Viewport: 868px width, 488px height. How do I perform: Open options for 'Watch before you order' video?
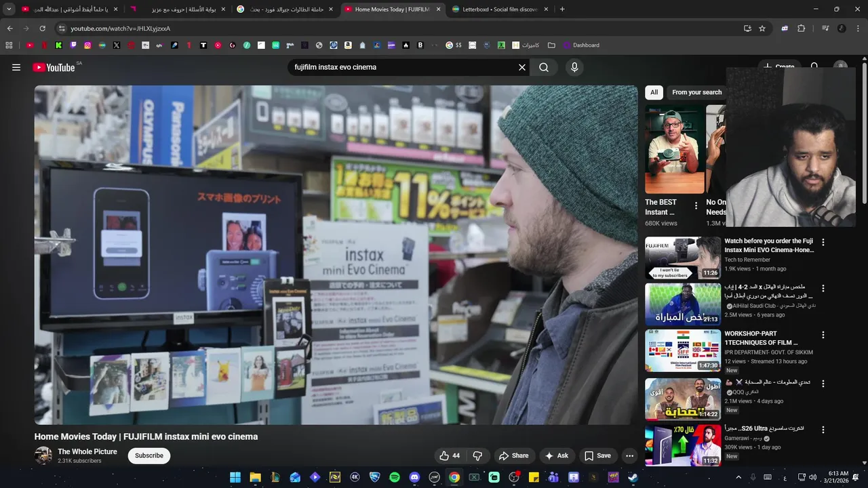tap(823, 242)
